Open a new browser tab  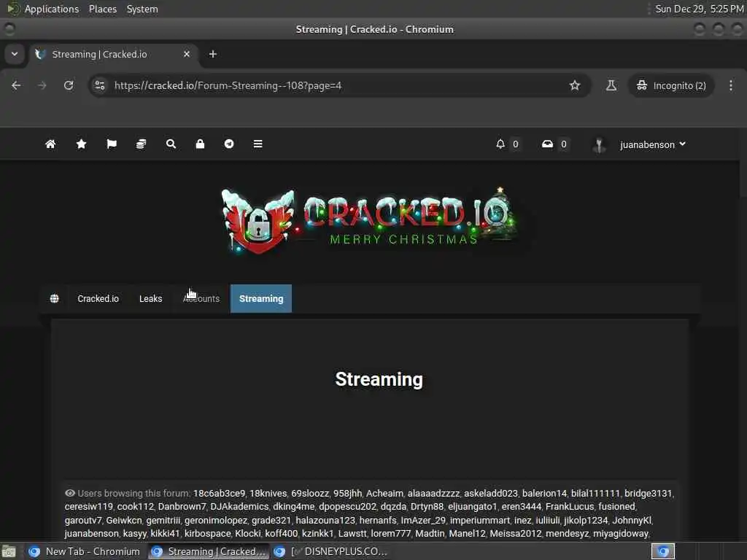[x=213, y=54]
